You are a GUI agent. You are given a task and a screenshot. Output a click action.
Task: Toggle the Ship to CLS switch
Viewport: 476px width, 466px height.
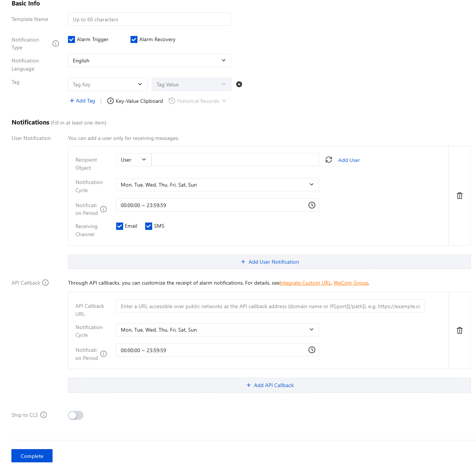pos(76,415)
